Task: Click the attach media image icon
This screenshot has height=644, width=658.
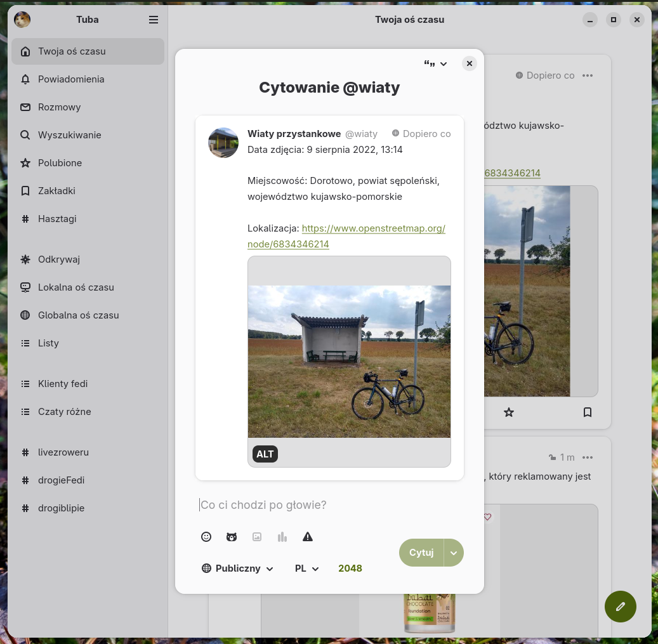Action: point(257,537)
